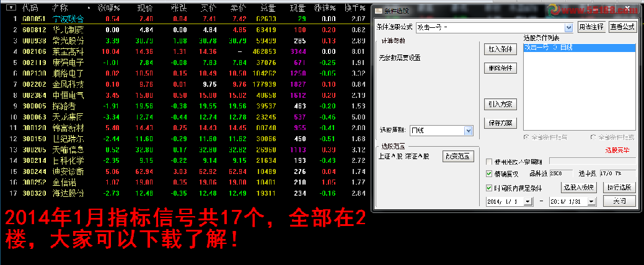
Task: Sort by the 现价 column header
Action: (x=144, y=8)
